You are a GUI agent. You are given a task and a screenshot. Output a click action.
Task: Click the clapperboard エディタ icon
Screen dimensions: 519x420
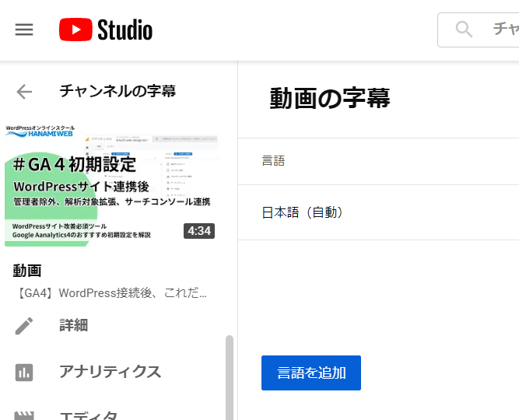point(24,415)
